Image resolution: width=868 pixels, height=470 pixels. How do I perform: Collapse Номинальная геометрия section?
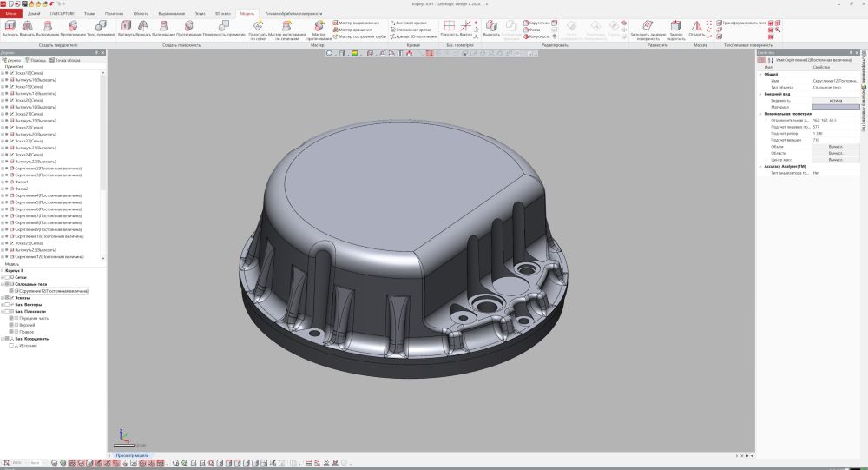coord(760,114)
